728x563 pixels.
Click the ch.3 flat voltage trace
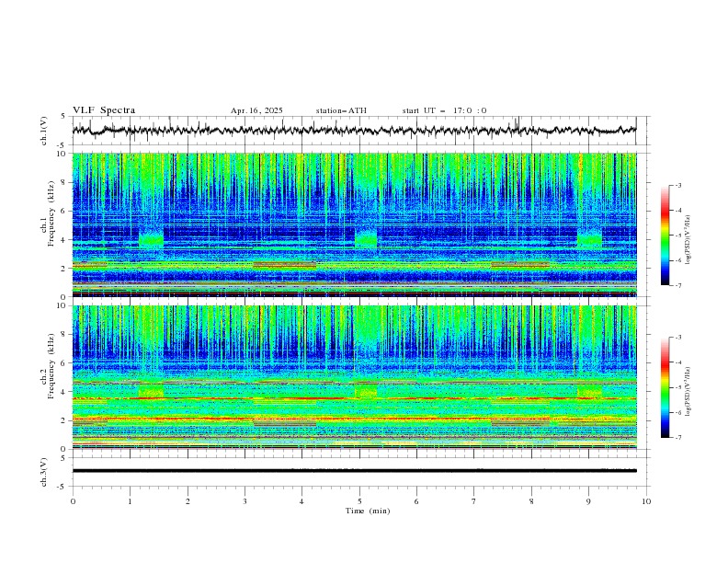click(x=354, y=471)
